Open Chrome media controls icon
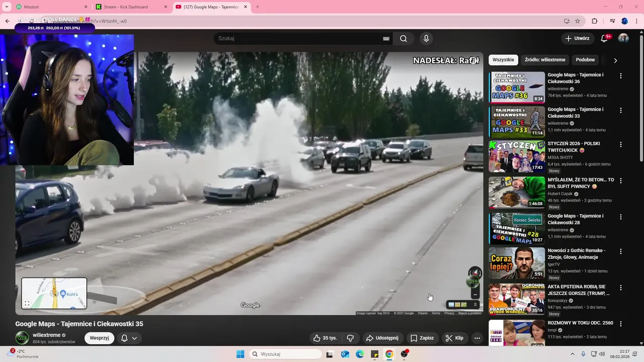Viewport: 644px width, 362px height. pyautogui.click(x=612, y=21)
